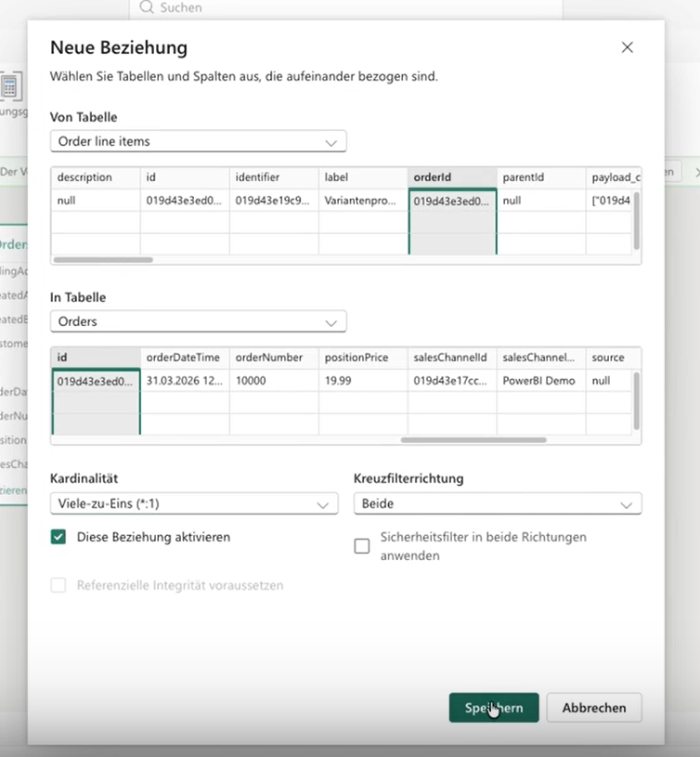700x757 pixels.
Task: Click the Abbrechen button
Action: pos(594,708)
